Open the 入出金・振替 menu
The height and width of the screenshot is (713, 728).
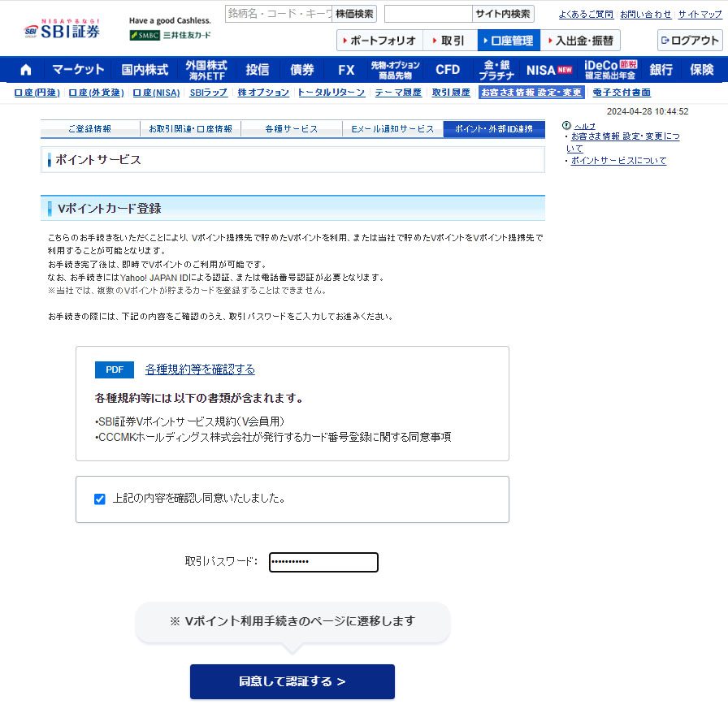(x=580, y=41)
